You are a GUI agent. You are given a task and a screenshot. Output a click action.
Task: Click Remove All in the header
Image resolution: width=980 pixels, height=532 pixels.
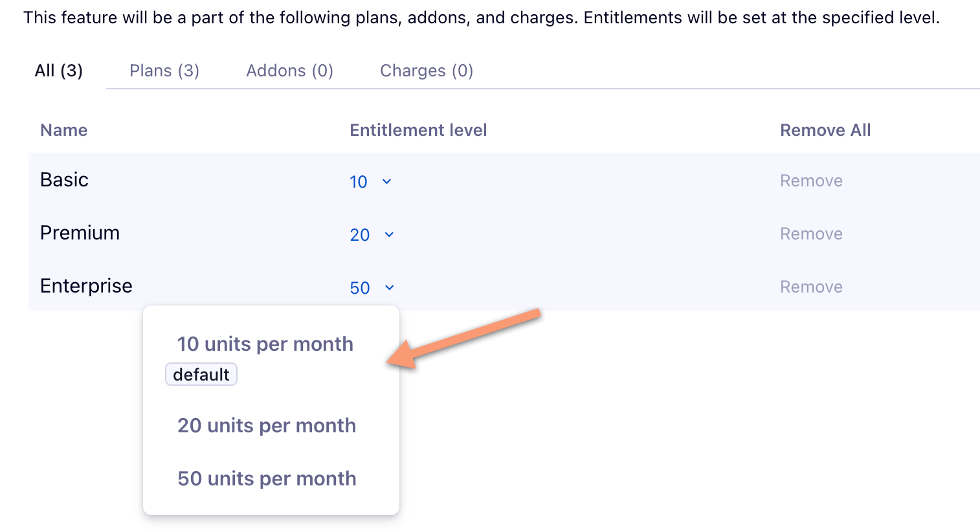825,130
